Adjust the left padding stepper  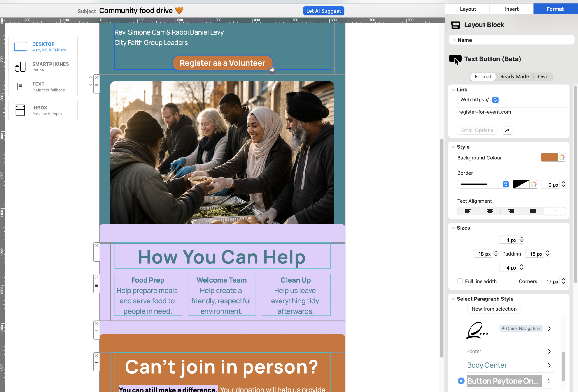pos(496,254)
